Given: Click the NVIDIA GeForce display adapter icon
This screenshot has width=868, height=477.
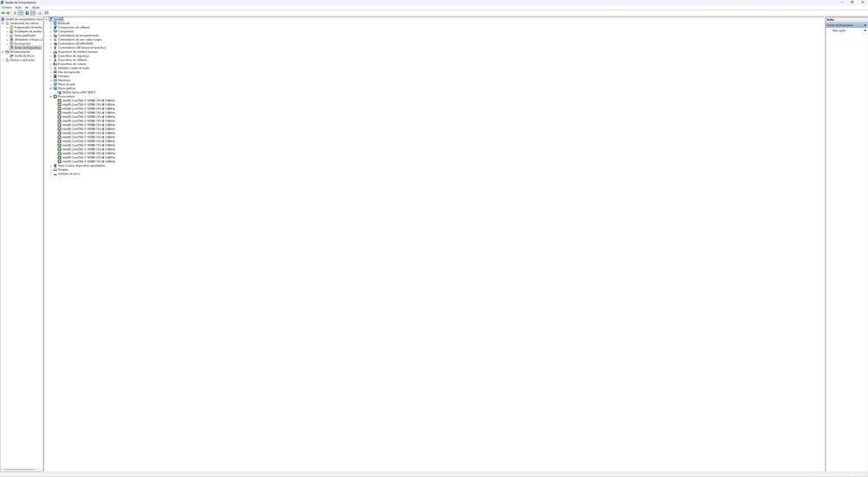Looking at the screenshot, I should coord(59,92).
